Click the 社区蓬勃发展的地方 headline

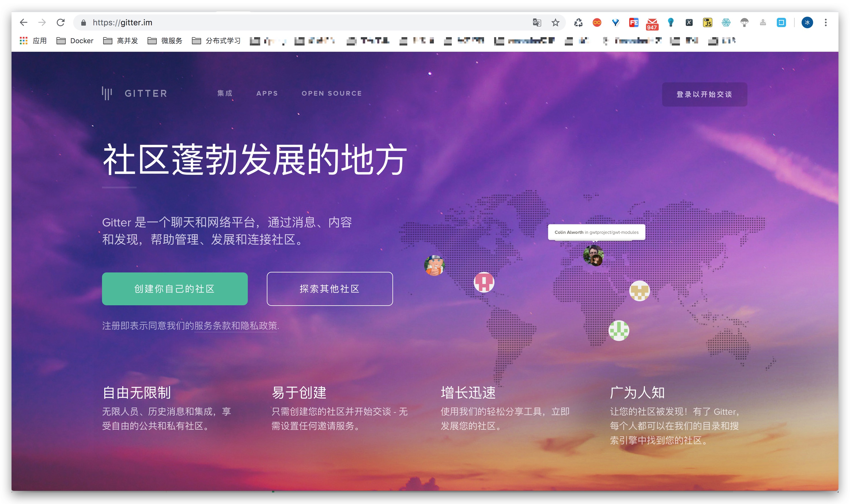(255, 159)
